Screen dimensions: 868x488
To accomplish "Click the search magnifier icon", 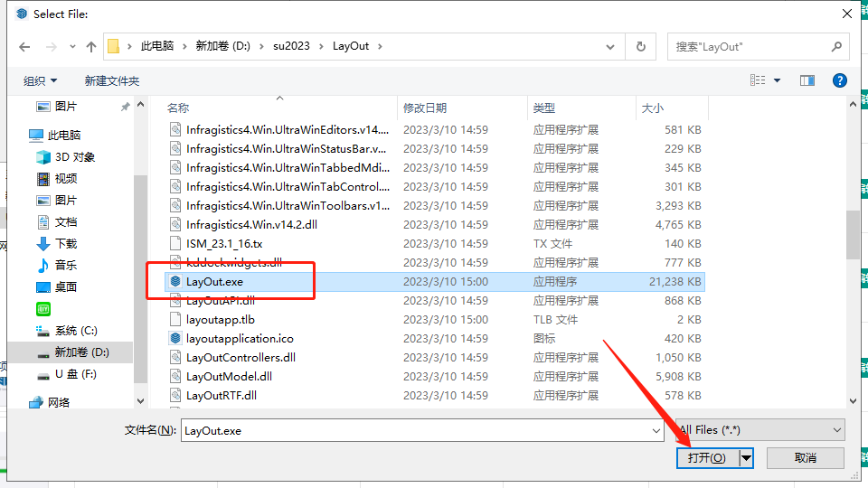I will [836, 47].
